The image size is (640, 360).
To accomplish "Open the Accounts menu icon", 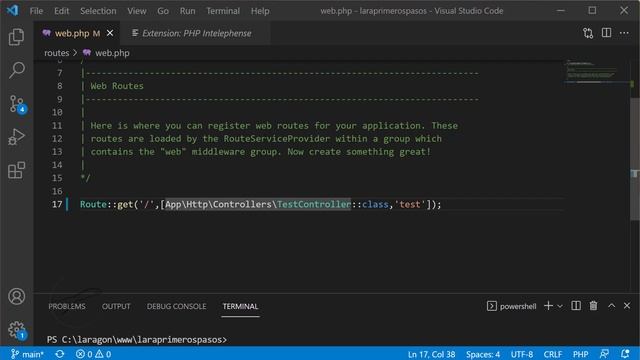I will 16,297.
